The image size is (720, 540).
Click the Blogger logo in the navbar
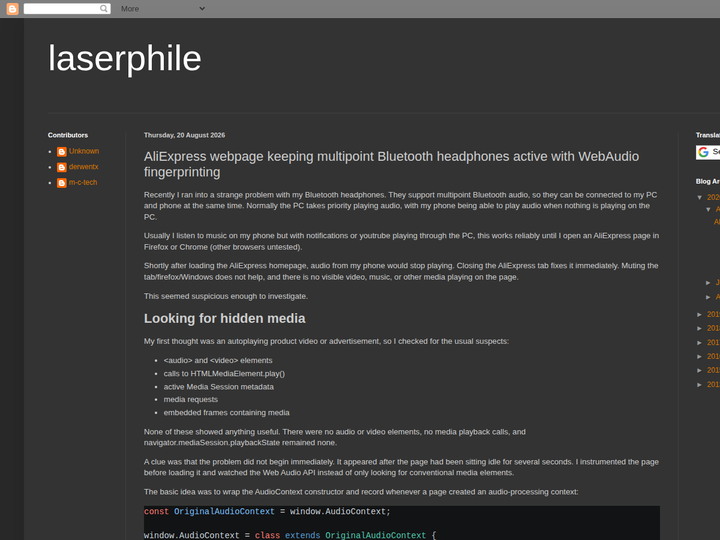click(12, 9)
